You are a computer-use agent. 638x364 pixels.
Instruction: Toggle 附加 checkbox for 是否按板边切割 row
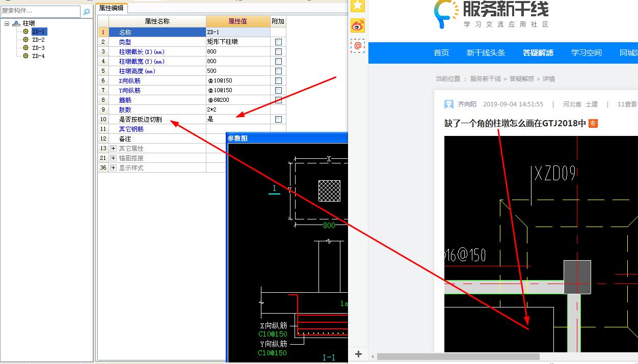[278, 119]
